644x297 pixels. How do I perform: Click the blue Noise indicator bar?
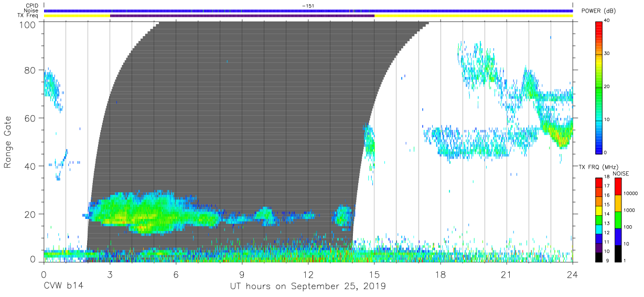[308, 10]
